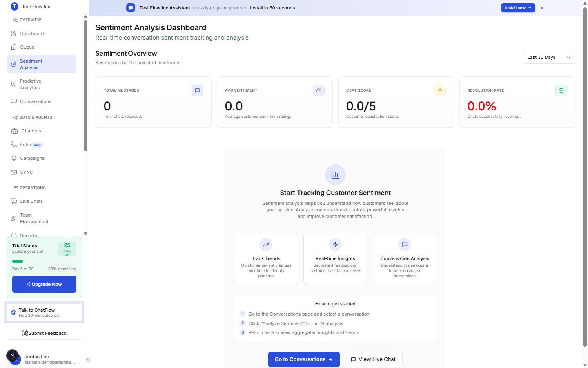Collapse the sidebar with the arrow icon
Viewport: 588px width, 368px height.
pos(89,359)
